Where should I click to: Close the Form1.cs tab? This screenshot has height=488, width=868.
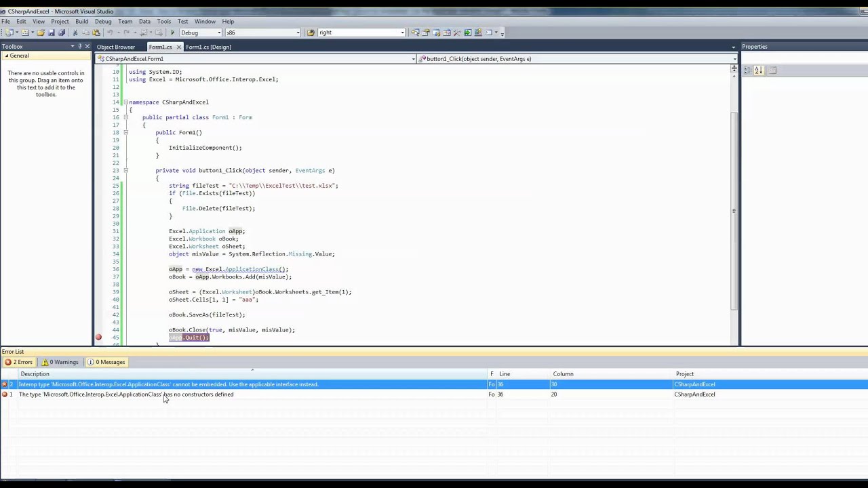pyautogui.click(x=179, y=47)
